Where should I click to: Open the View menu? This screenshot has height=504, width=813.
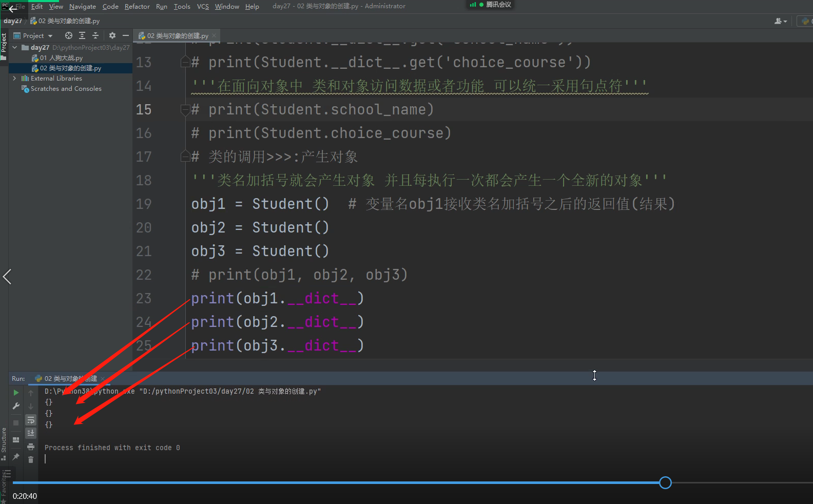56,6
